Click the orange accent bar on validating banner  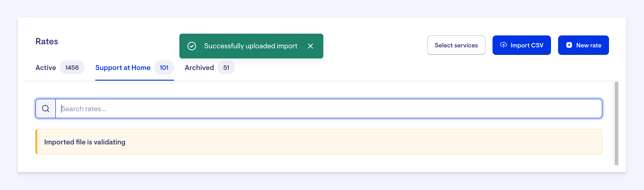coord(37,142)
